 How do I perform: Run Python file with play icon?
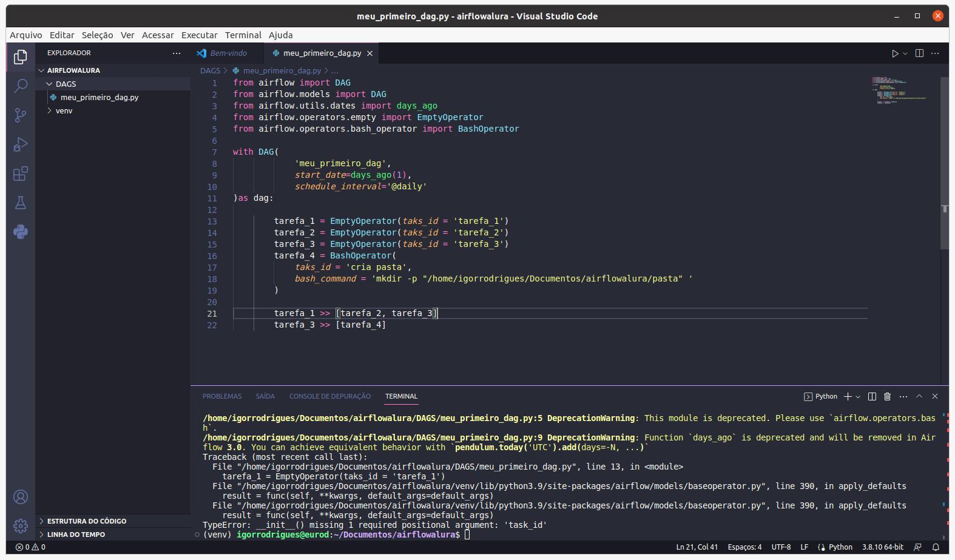pos(895,53)
